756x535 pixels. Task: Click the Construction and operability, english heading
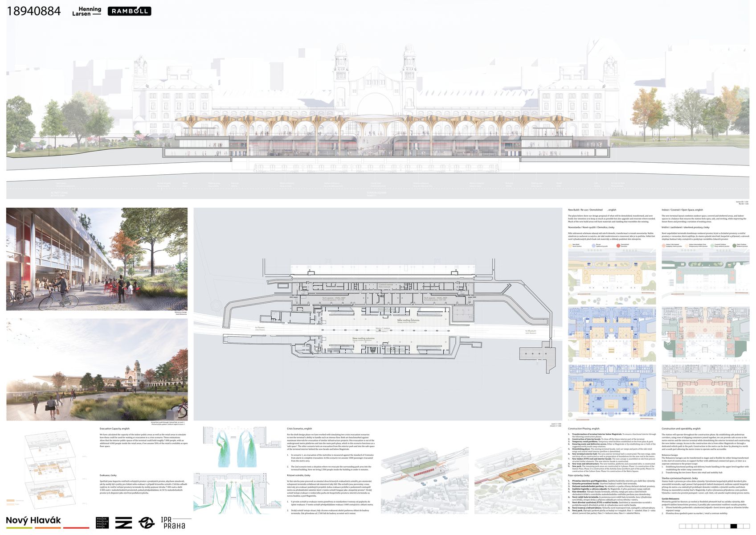tap(682, 428)
